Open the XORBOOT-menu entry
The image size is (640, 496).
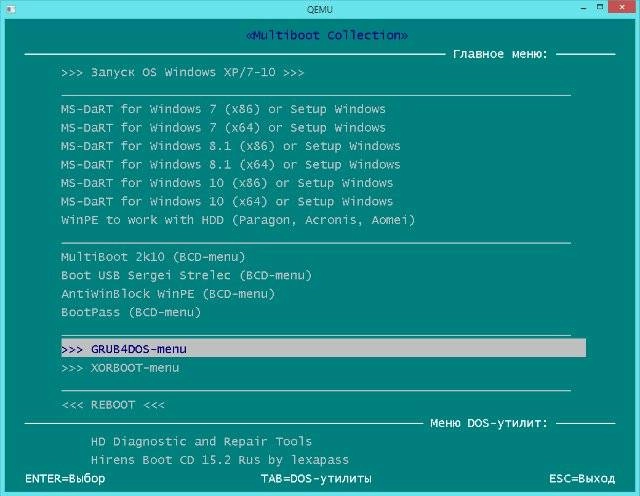(x=120, y=368)
